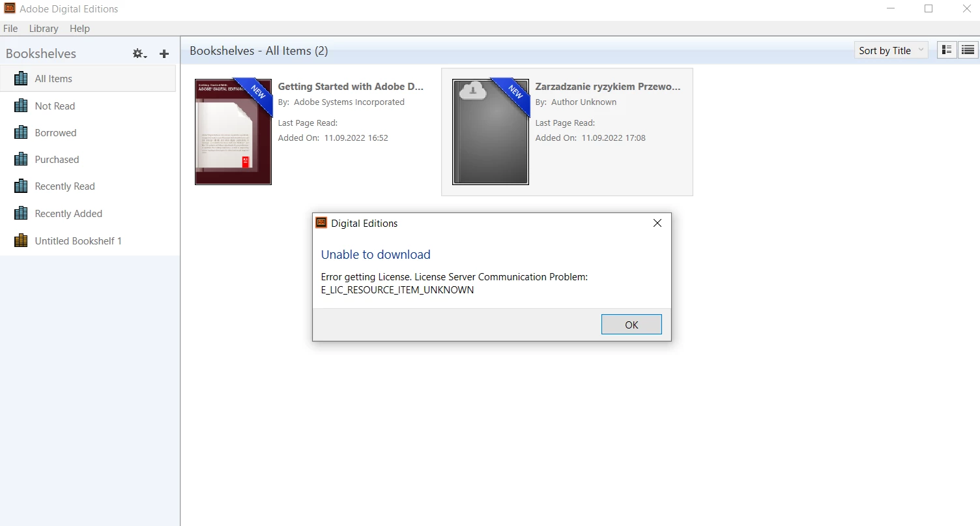980x526 pixels.
Task: Click the Borrowed bookshelf icon
Action: [x=21, y=132]
